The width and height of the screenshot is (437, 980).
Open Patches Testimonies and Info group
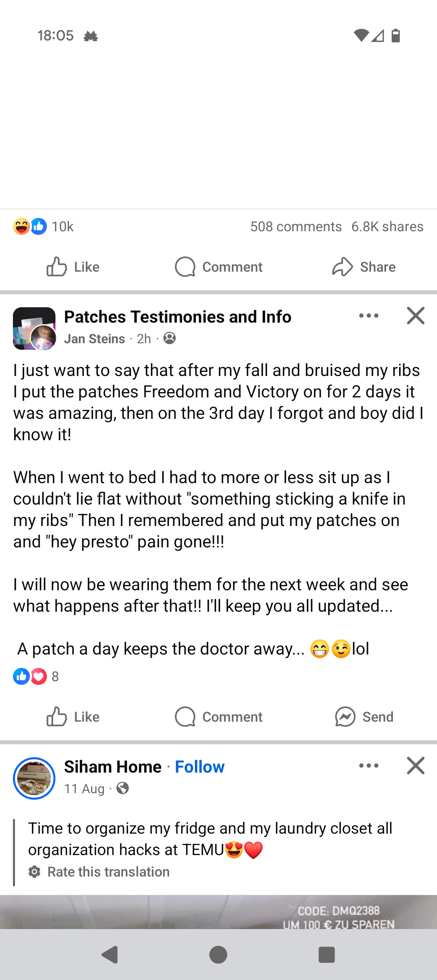178,317
